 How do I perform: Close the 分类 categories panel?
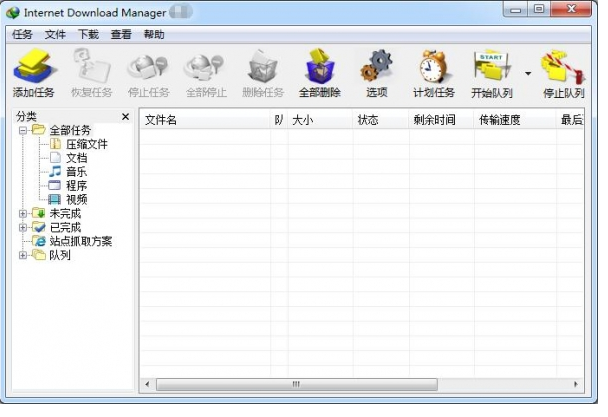point(126,116)
